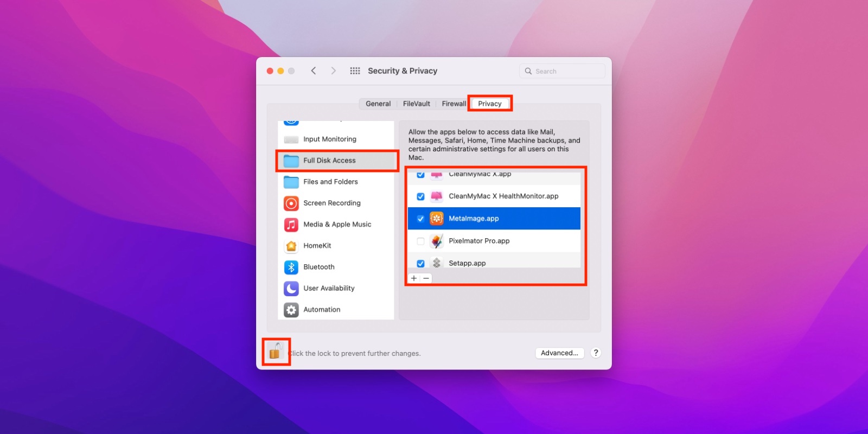
Task: Select Media & Apple Music label
Action: click(x=337, y=225)
